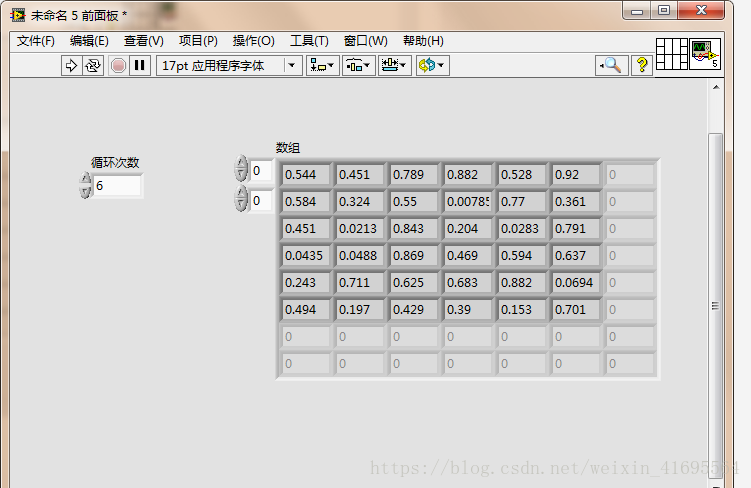The height and width of the screenshot is (488, 751).
Task: Open the 工具(T) menu
Action: point(309,41)
